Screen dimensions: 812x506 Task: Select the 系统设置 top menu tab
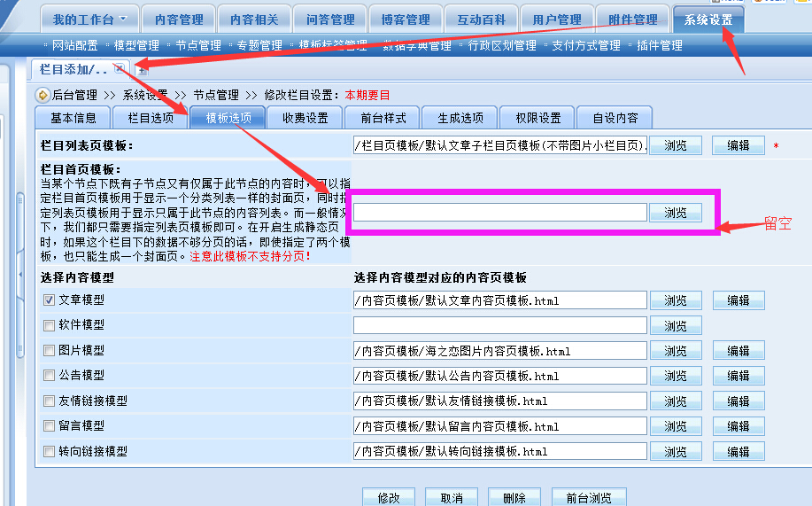coord(708,19)
